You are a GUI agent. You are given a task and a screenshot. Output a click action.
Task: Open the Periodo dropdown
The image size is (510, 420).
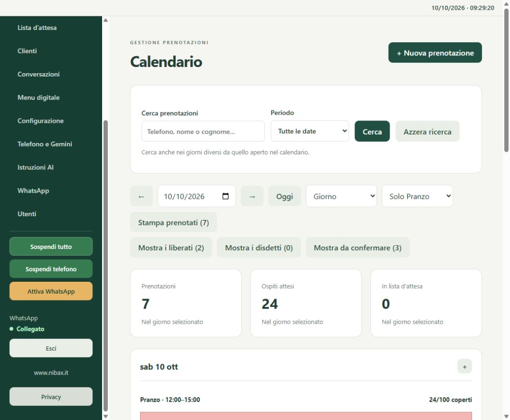tap(310, 131)
